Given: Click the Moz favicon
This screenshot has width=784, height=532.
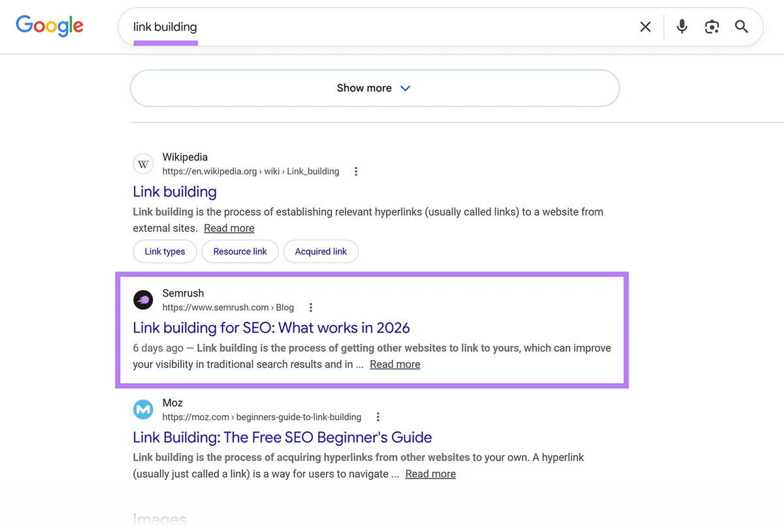Looking at the screenshot, I should [143, 409].
